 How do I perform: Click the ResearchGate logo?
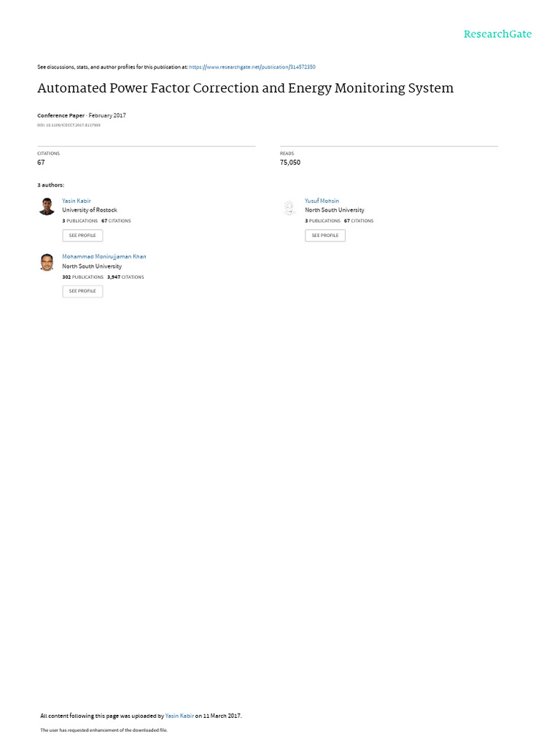(497, 34)
